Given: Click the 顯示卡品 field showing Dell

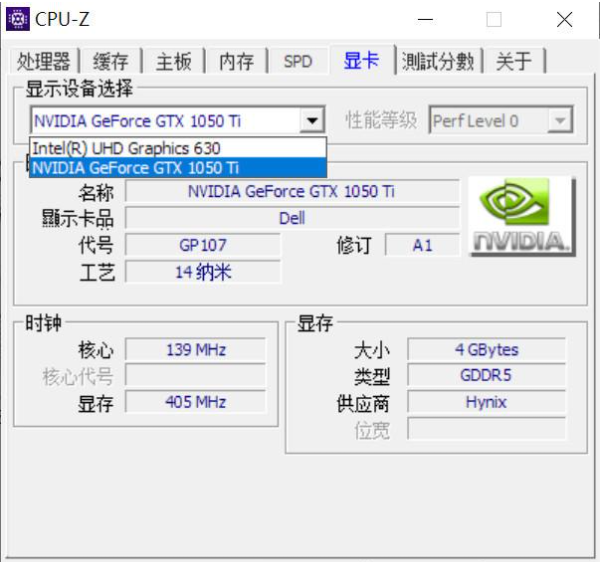Looking at the screenshot, I should pyautogui.click(x=292, y=218).
